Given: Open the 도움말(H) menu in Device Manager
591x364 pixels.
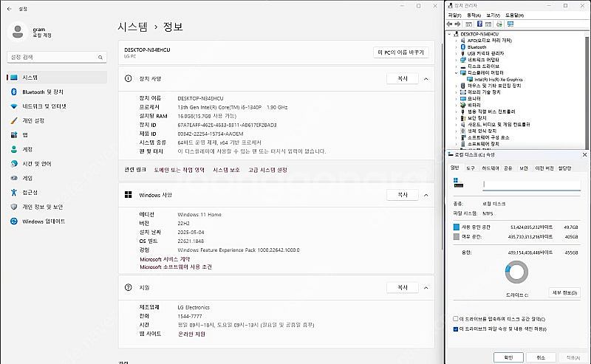Looking at the screenshot, I should pyautogui.click(x=514, y=16).
